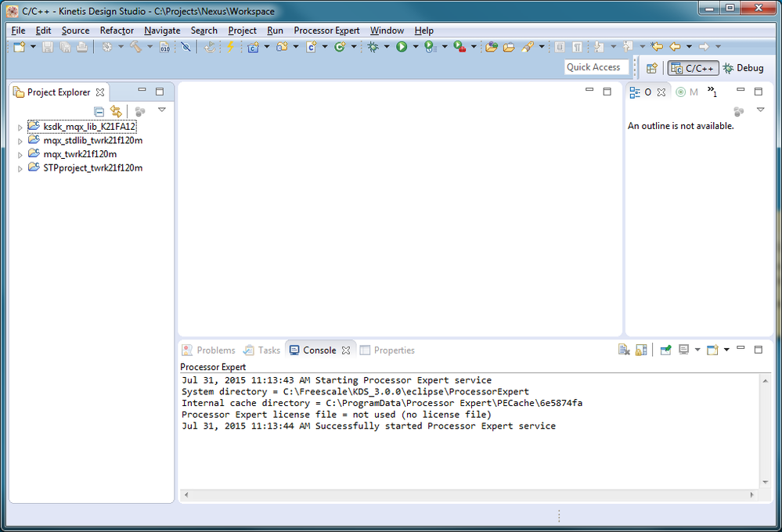Screen dimensions: 782x532
Task: Click the green Run play icon
Action: (402, 47)
